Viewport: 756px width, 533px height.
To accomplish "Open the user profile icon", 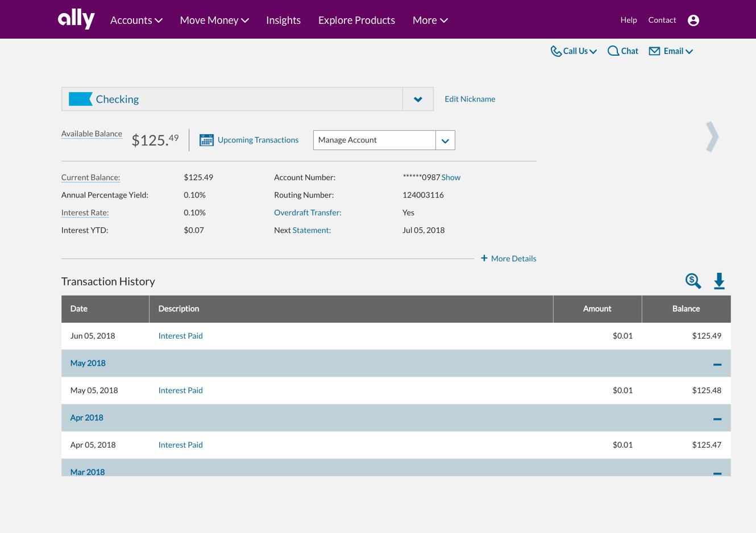I will (x=693, y=20).
